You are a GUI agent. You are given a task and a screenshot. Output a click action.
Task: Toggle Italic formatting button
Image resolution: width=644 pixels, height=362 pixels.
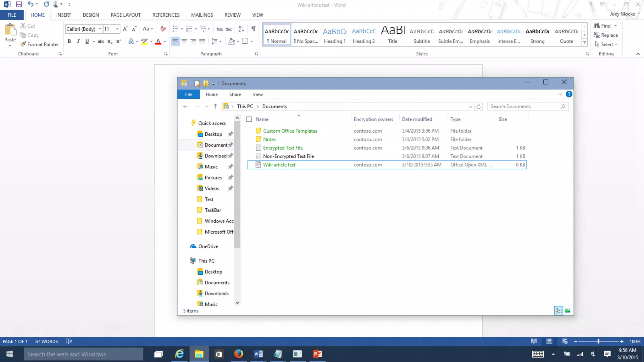click(x=78, y=41)
